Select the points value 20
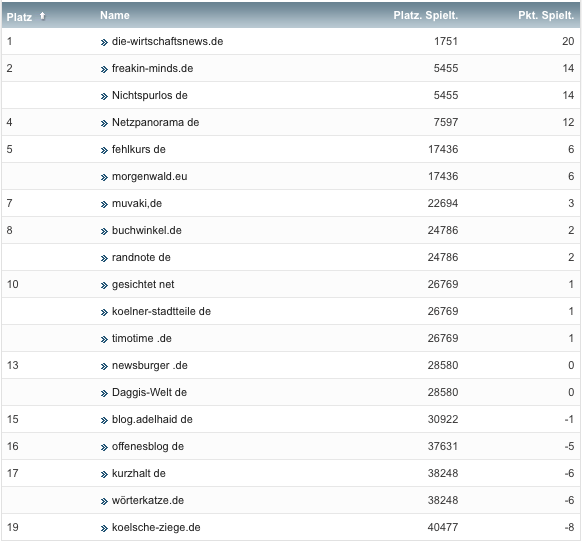This screenshot has height=543, width=582. (568, 41)
